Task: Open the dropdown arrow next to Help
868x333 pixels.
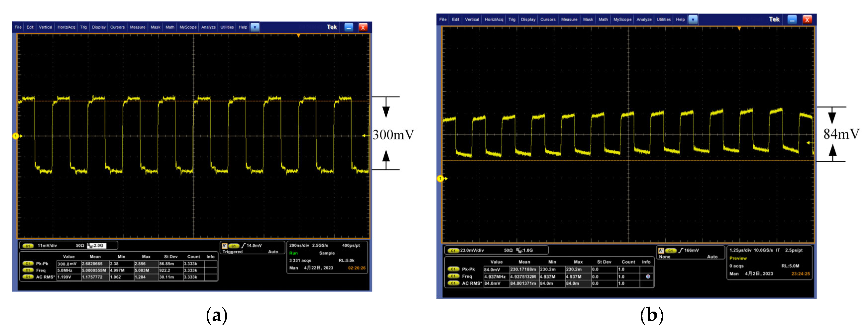Action: coord(255,27)
